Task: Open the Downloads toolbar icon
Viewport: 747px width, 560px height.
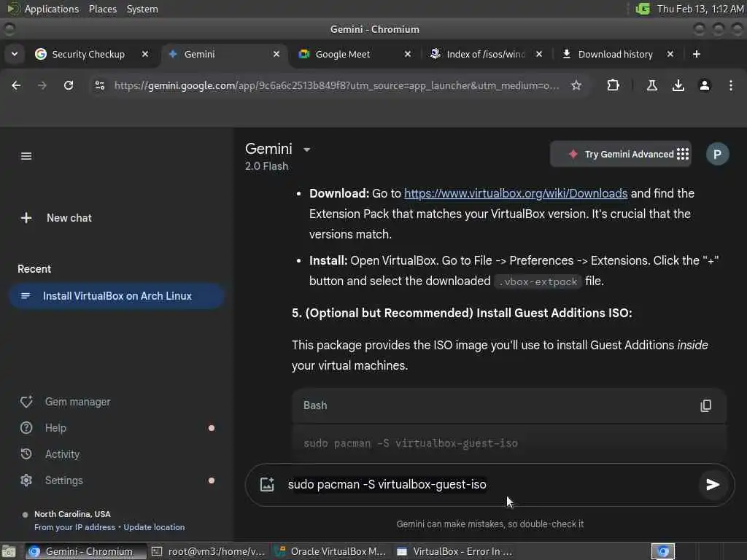Action: tap(678, 86)
